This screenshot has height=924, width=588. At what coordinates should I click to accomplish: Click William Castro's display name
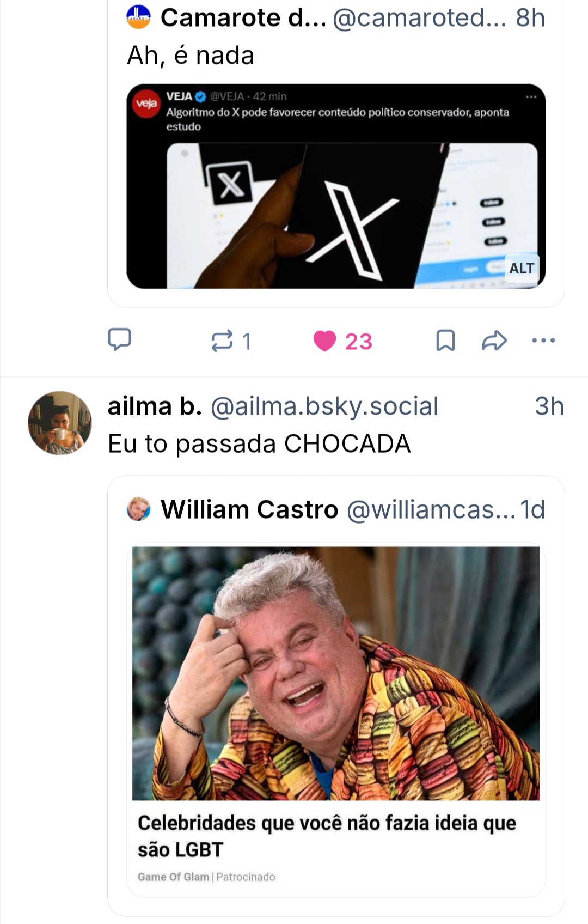(x=249, y=509)
